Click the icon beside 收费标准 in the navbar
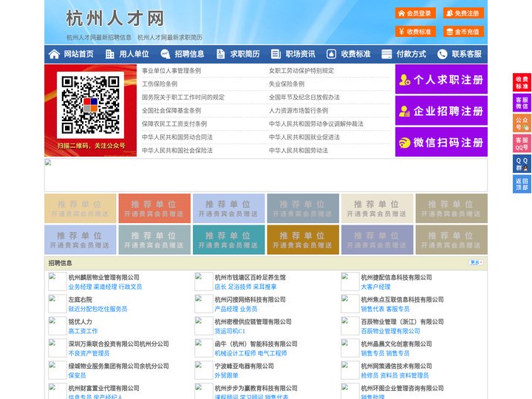The width and height of the screenshot is (532, 399). [x=331, y=54]
